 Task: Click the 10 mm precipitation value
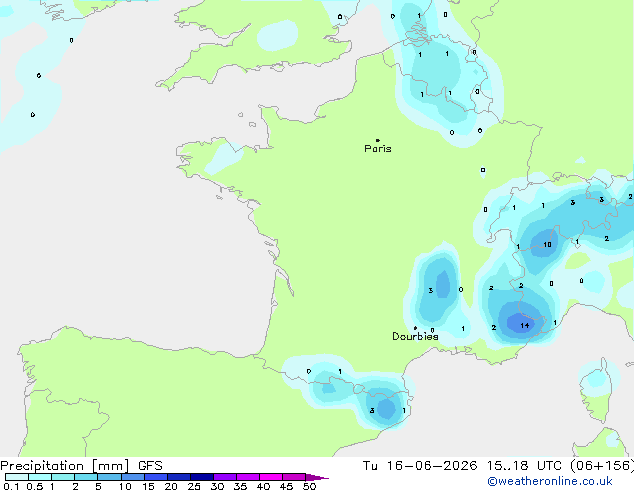click(547, 245)
